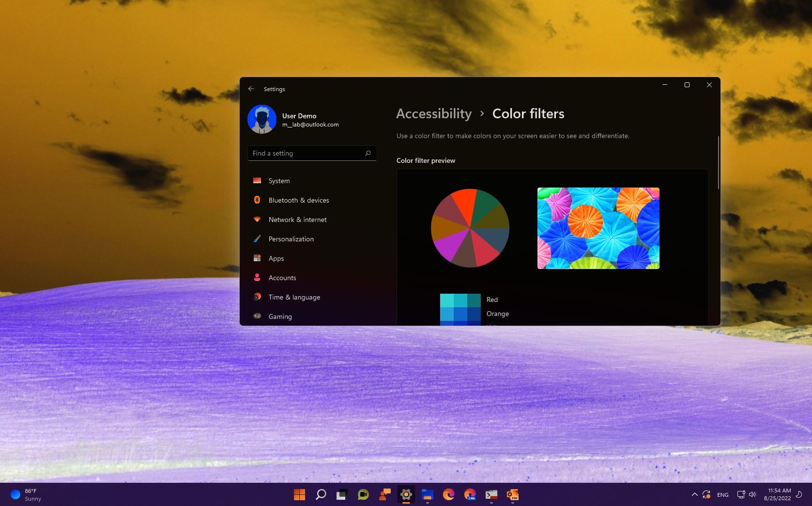
Task: Open Edge Canary from the taskbar
Action: pos(470,494)
